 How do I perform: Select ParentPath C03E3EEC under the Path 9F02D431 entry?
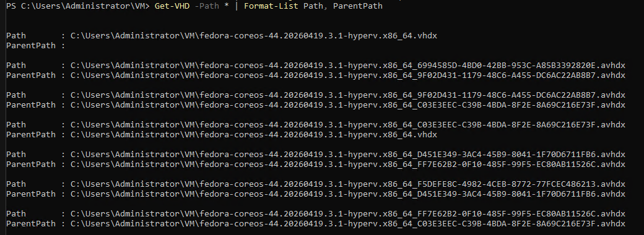tap(348, 105)
